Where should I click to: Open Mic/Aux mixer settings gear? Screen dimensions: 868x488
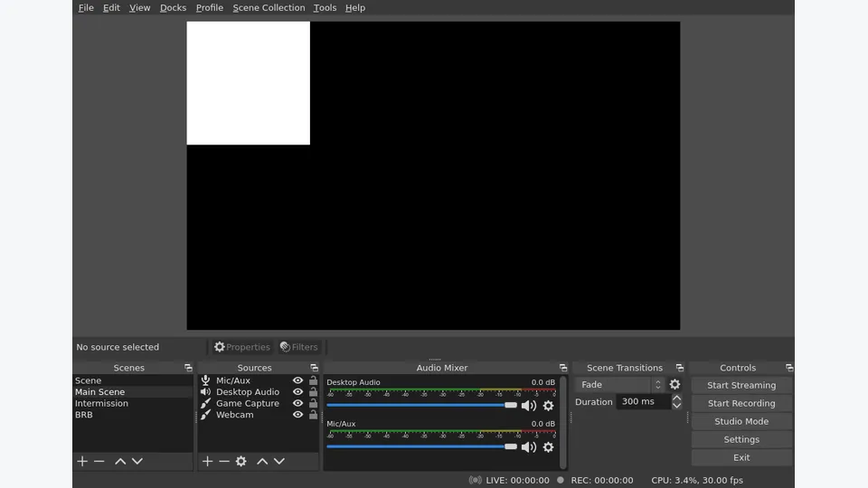click(x=548, y=447)
